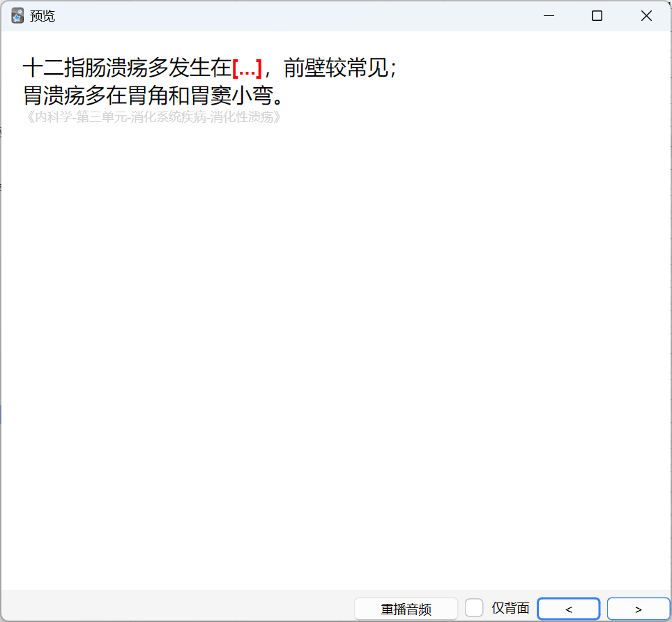Click the text 十二指肠溃疡多发生在
Image resolution: width=672 pixels, height=622 pixels.
click(128, 68)
